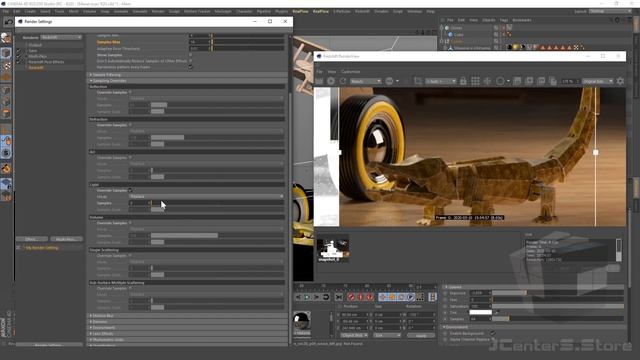Screen dimensions: 640x360
Task: Open the snapshot thumbnail in RenderView
Action: click(332, 249)
